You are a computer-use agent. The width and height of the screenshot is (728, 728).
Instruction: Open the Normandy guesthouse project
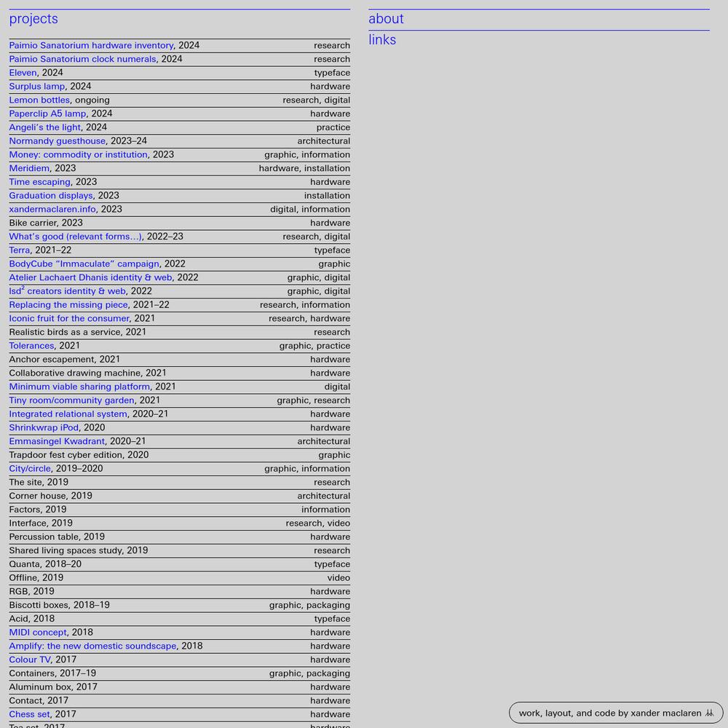pyautogui.click(x=57, y=141)
